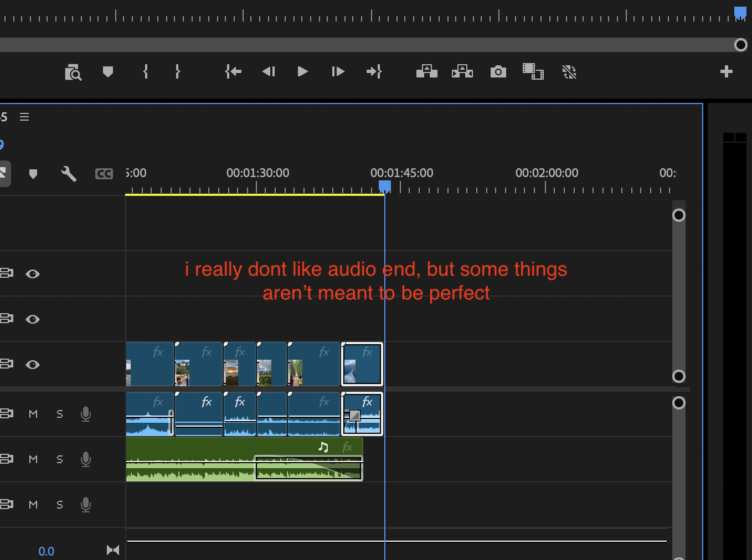Open the Button Editor with the plus icon
752x560 pixels.
[x=727, y=71]
